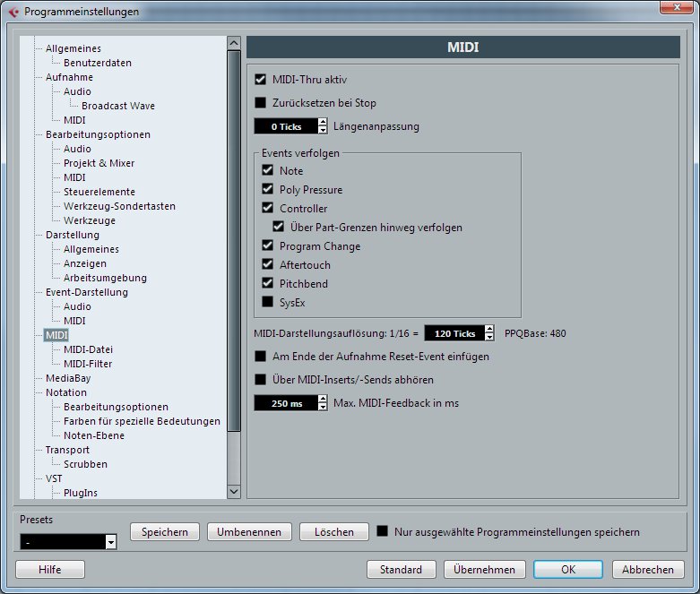Select the highlighted MIDI category

[x=56, y=335]
